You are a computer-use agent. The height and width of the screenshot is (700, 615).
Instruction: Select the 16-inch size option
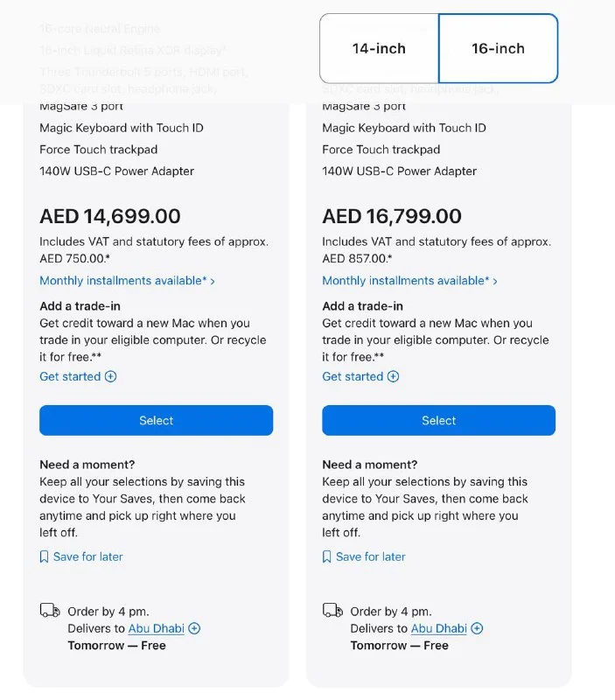pyautogui.click(x=498, y=49)
